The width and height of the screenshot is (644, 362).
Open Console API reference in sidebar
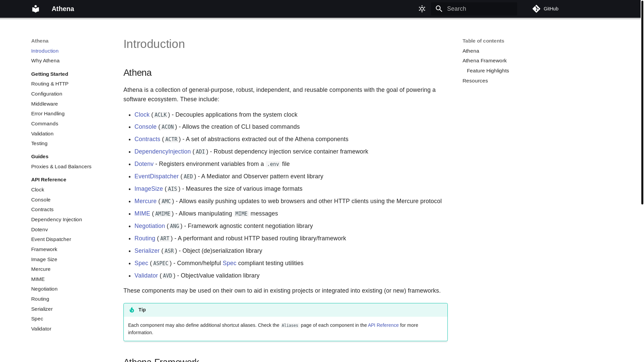tap(41, 200)
